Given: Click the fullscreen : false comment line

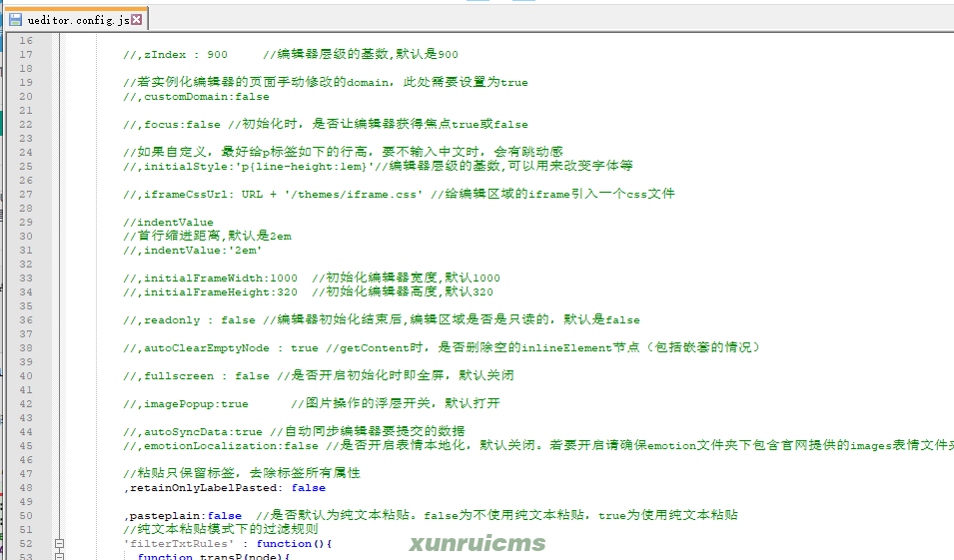Looking at the screenshot, I should [319, 375].
